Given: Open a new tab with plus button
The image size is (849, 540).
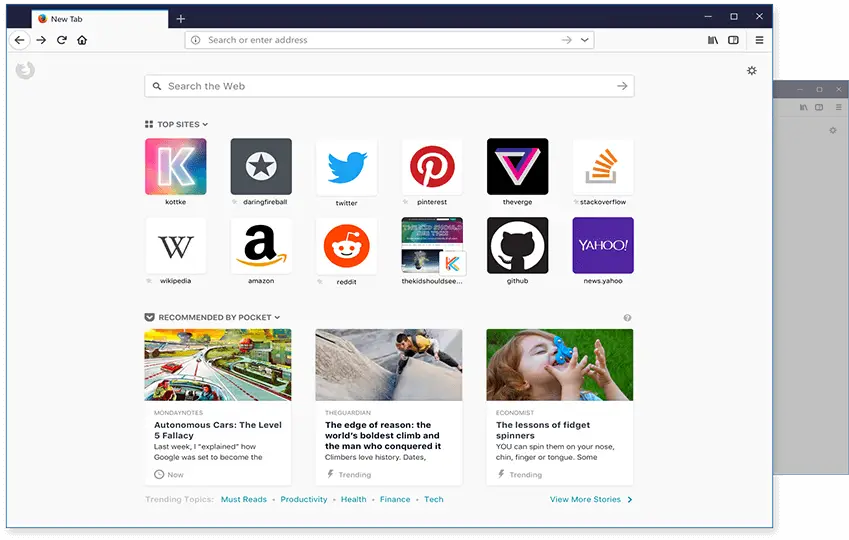Looking at the screenshot, I should 181,19.
